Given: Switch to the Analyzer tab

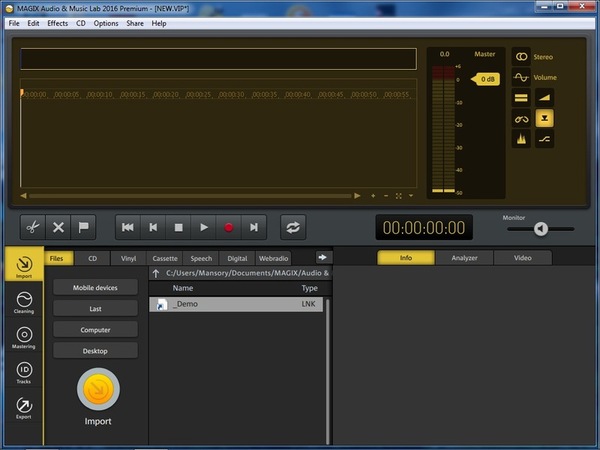Looking at the screenshot, I should pyautogui.click(x=464, y=258).
